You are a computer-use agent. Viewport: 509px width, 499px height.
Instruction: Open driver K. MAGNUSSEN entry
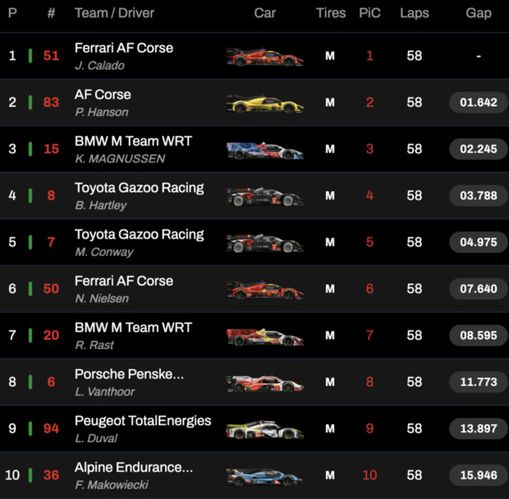point(120,159)
